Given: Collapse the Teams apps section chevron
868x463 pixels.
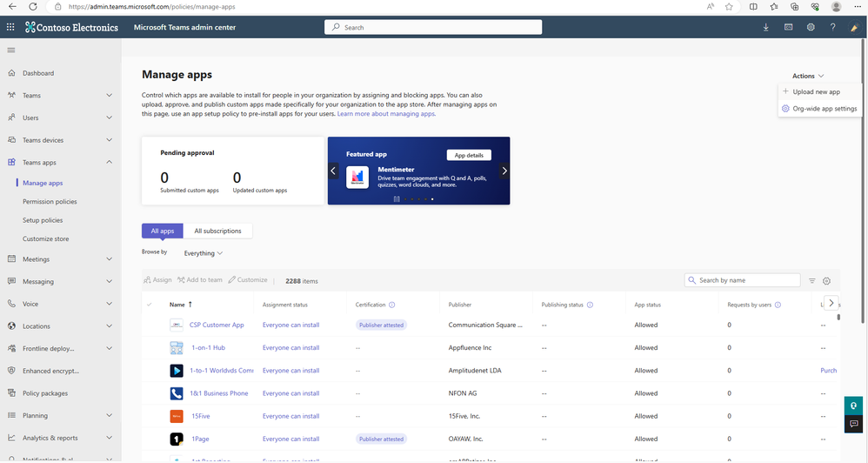Looking at the screenshot, I should tap(109, 162).
